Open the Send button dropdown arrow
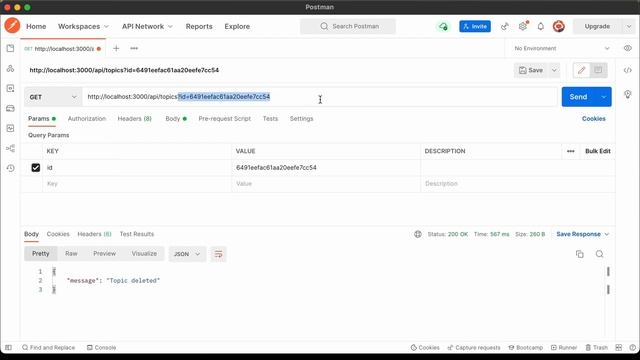This screenshot has height=360, width=640. coord(604,97)
